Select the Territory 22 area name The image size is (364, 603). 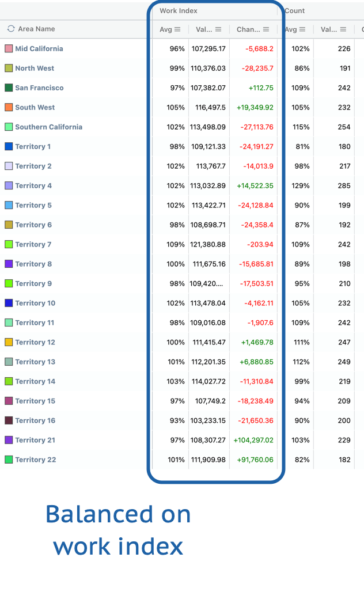(35, 460)
